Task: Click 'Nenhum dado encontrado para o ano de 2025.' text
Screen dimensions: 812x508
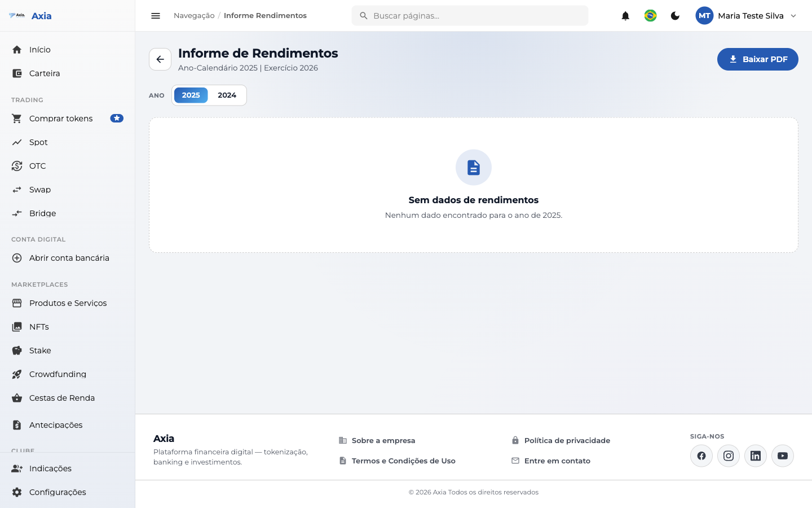Action: click(x=474, y=215)
